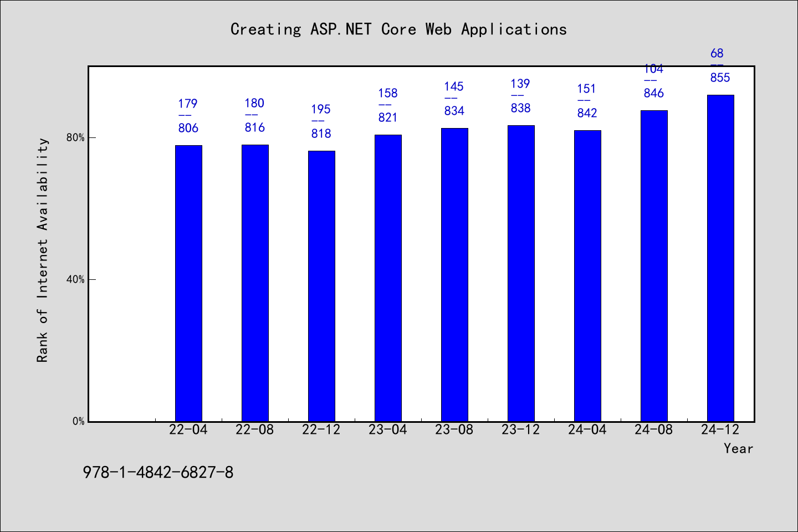Click the value 846 above the 24-08 bar
This screenshot has height=532, width=798.
click(x=654, y=93)
